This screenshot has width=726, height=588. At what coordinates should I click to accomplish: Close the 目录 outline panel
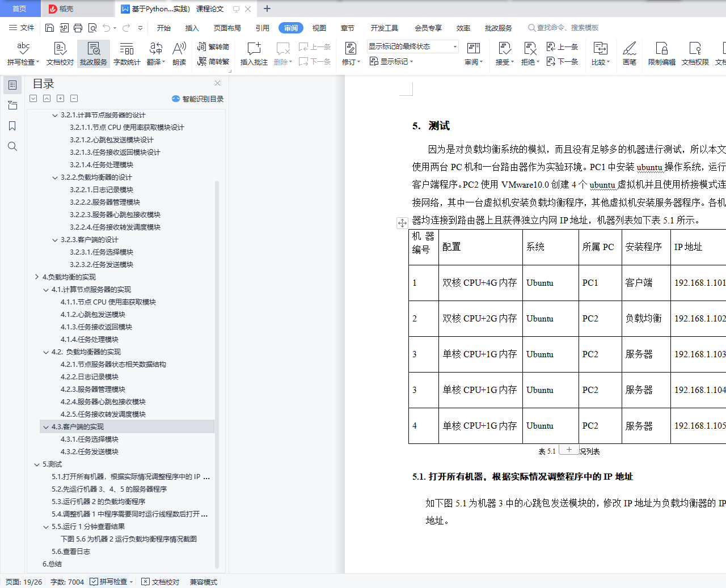click(x=217, y=83)
